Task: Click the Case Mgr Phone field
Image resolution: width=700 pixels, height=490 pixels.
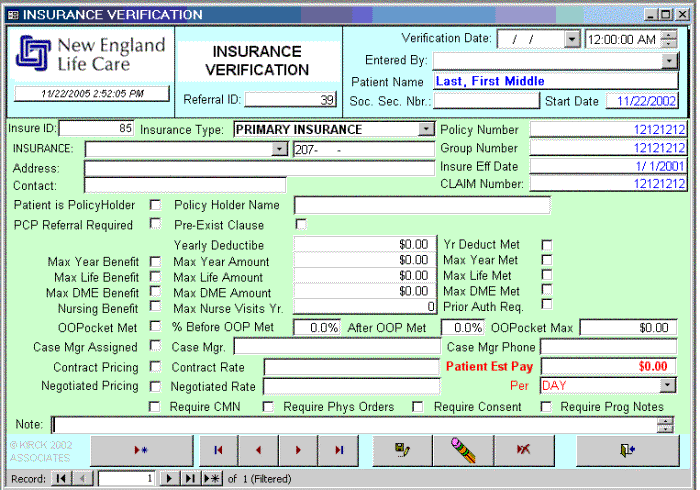Action: [608, 347]
